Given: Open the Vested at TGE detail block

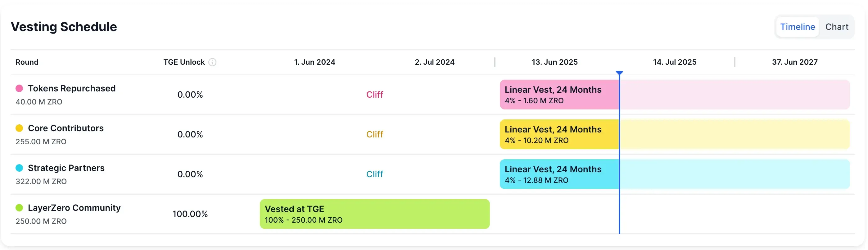Looking at the screenshot, I should (375, 214).
